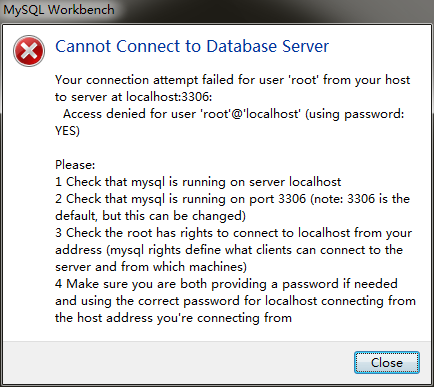Click the red error X icon
The width and height of the screenshot is (434, 387).
tap(29, 51)
